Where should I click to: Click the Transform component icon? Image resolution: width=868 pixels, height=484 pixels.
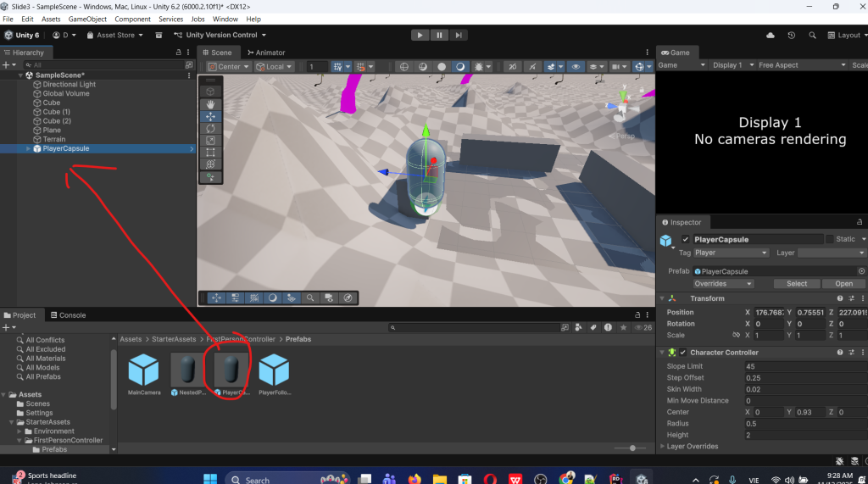671,298
